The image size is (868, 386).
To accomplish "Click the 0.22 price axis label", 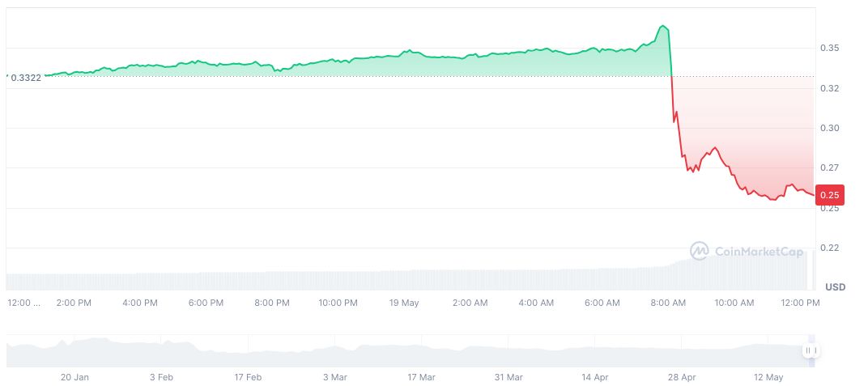I will coord(829,248).
